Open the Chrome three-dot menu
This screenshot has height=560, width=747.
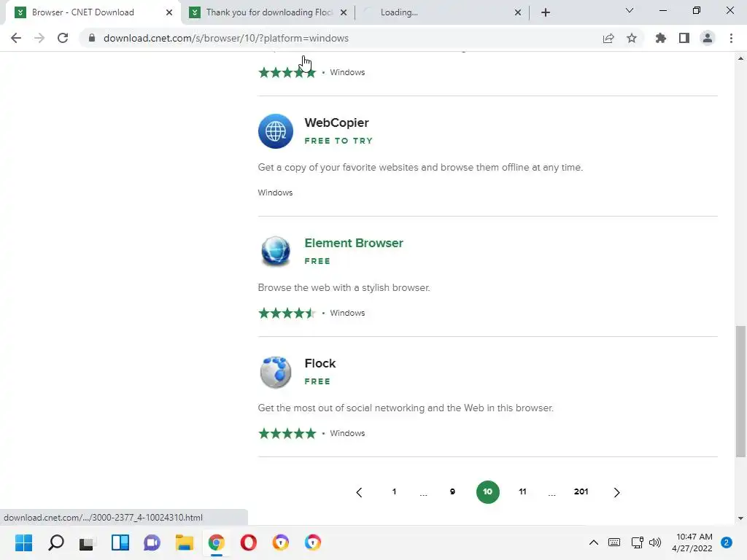tap(731, 38)
